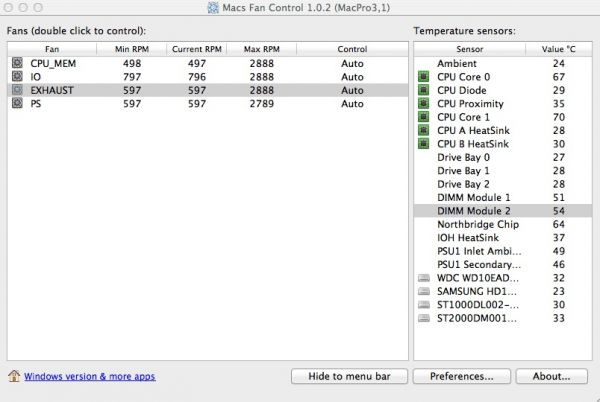Click the house icon beside Windows version link
The image size is (600, 402).
tap(14, 377)
